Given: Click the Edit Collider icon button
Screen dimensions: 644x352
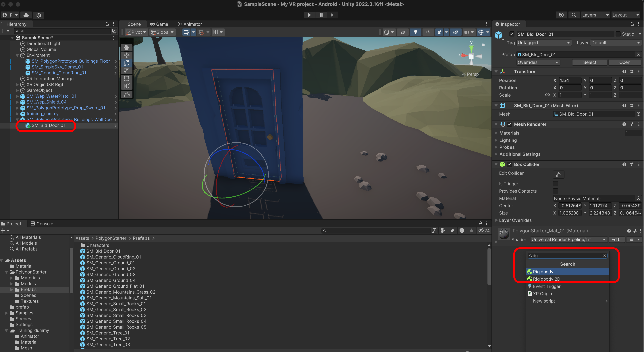Looking at the screenshot, I should pos(558,174).
